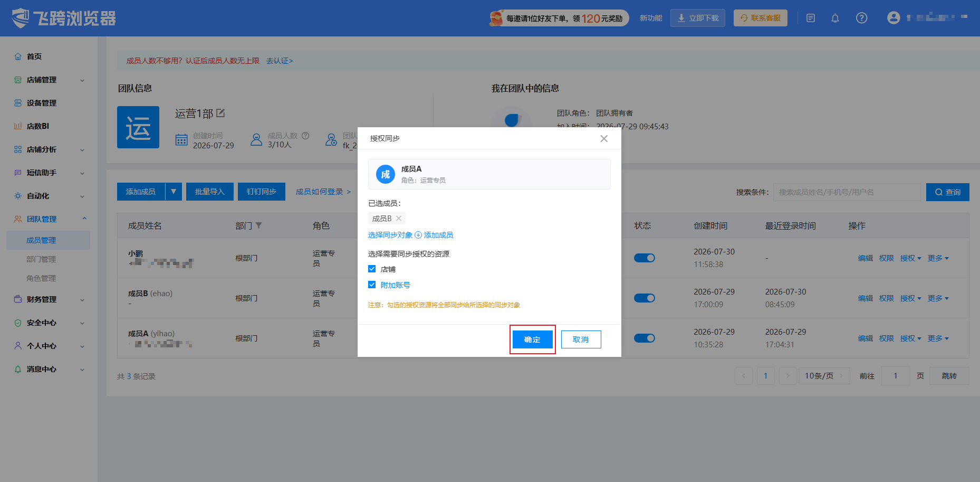Viewport: 980px width, 482px height.
Task: Uncheck the 附加账号 resource checkbox
Action: pos(372,285)
